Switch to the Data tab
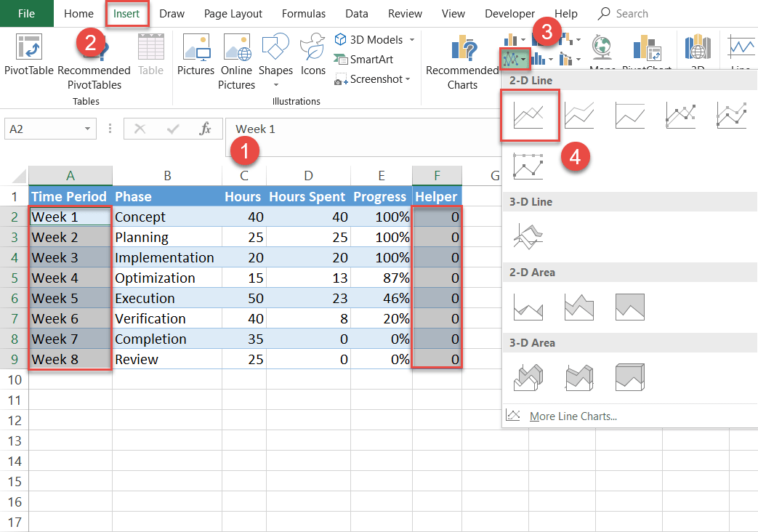Image resolution: width=758 pixels, height=532 pixels. [x=357, y=14]
